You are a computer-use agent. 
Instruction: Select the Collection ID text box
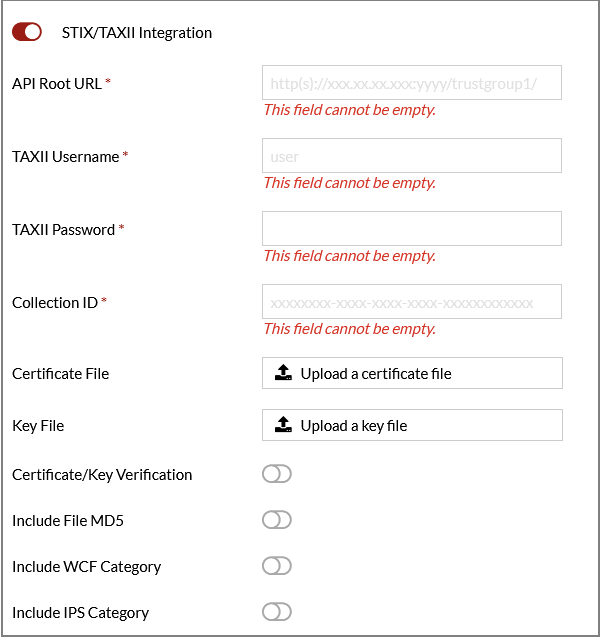[x=411, y=302]
